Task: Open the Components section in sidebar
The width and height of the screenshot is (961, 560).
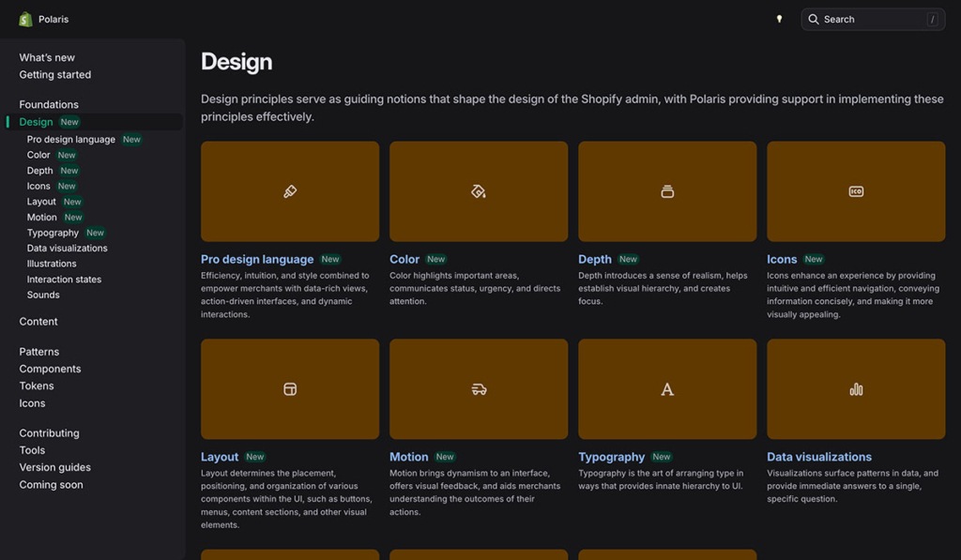Action: pyautogui.click(x=50, y=369)
